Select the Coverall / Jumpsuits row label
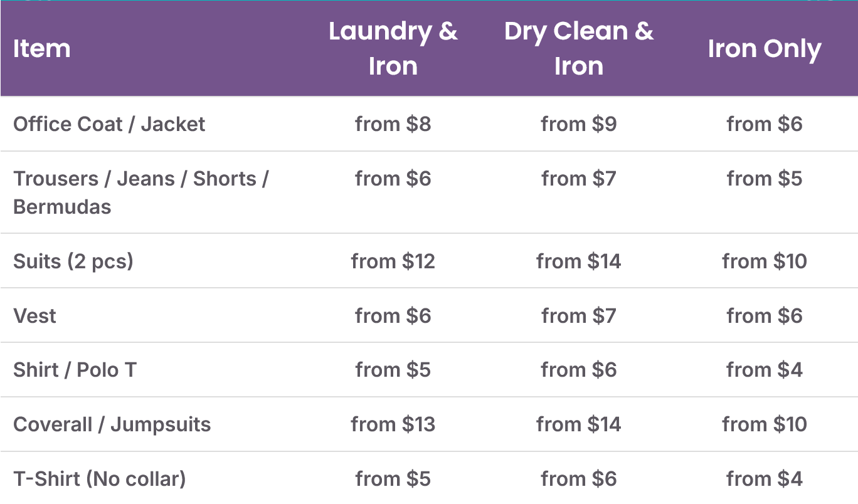The width and height of the screenshot is (858, 504). (x=112, y=424)
